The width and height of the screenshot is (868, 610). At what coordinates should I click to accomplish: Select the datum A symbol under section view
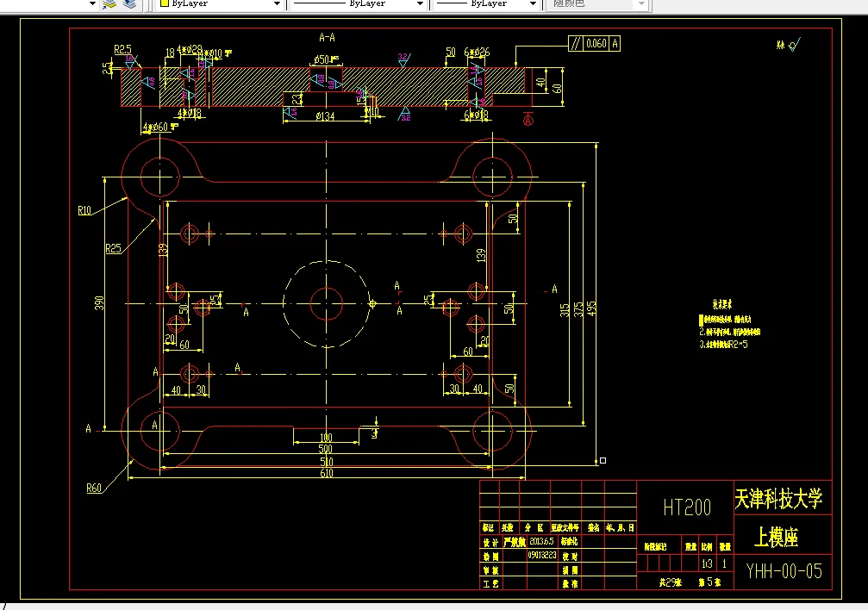528,118
